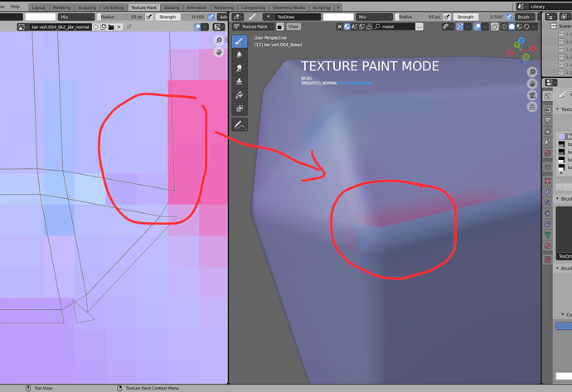Click zoom icon in image editor
Viewport: 572px width, 392px height.
(219, 40)
